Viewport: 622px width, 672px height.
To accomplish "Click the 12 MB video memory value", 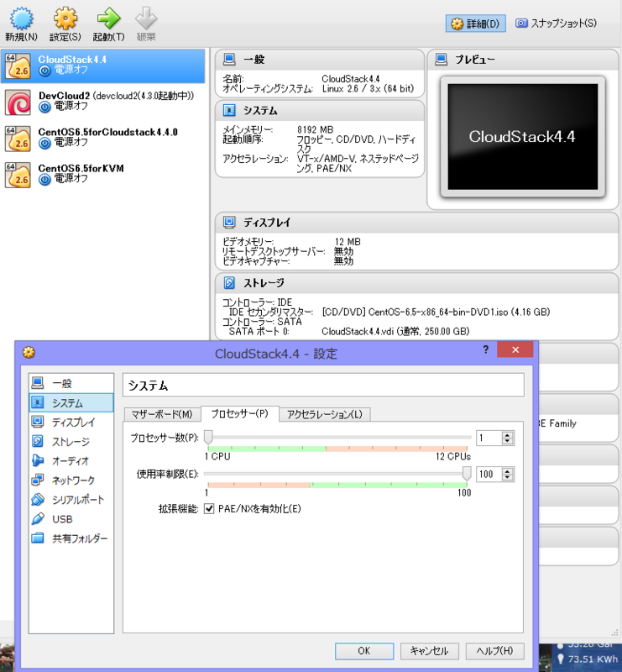I will [x=348, y=242].
